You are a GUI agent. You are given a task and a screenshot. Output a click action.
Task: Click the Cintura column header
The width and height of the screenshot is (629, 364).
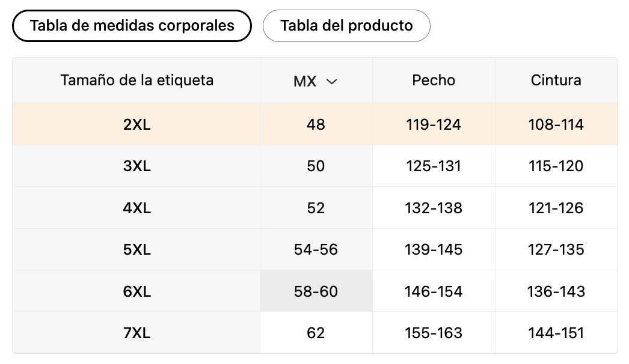click(x=556, y=80)
